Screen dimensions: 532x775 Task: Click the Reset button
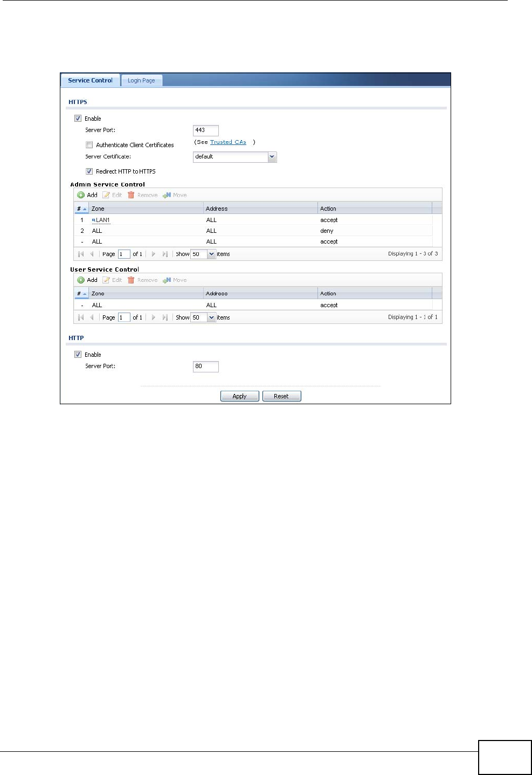(281, 396)
